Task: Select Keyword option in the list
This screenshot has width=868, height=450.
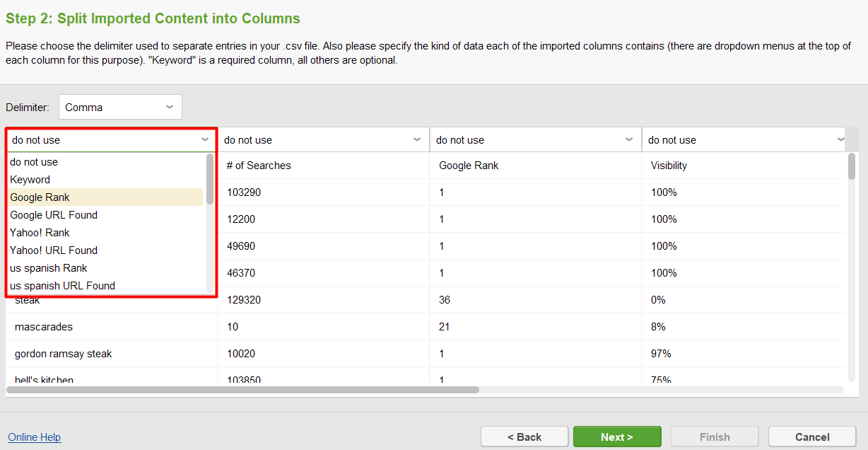Action: pyautogui.click(x=106, y=180)
